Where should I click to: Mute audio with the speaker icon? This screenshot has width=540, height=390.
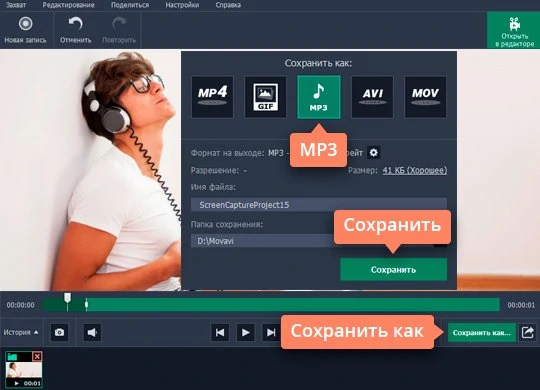tap(92, 332)
